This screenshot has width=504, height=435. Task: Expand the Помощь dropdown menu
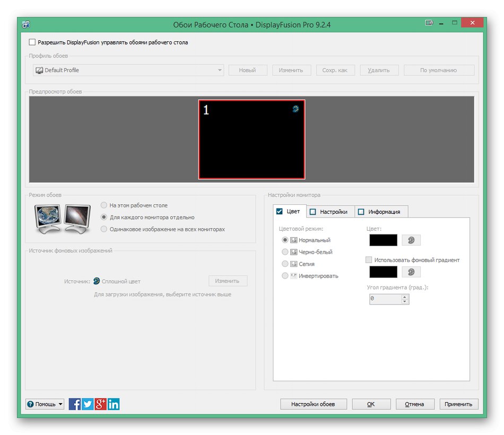(45, 404)
